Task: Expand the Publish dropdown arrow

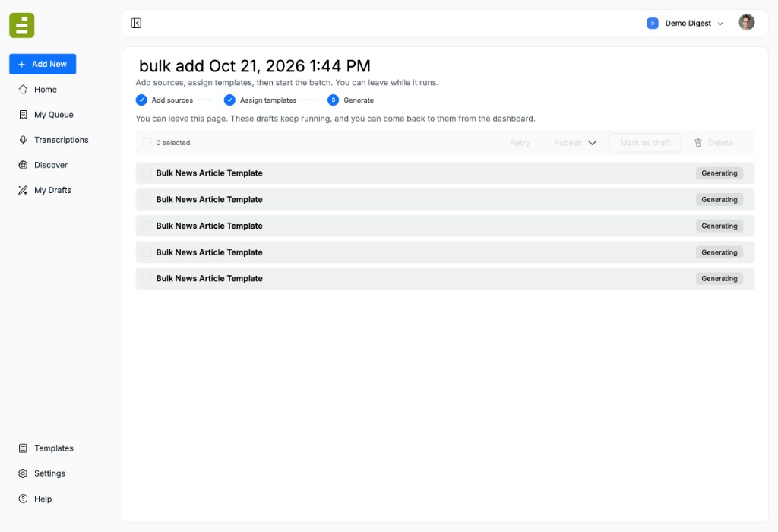Action: (592, 143)
